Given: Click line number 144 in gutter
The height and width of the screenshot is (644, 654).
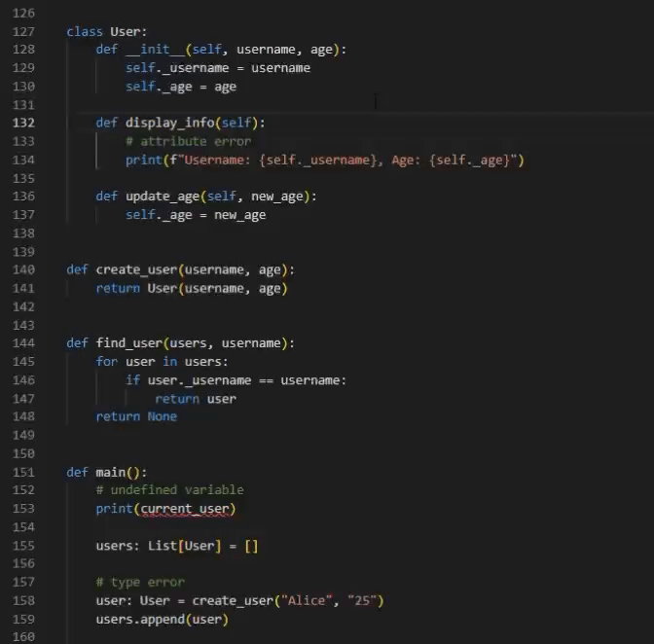Looking at the screenshot, I should tap(23, 343).
